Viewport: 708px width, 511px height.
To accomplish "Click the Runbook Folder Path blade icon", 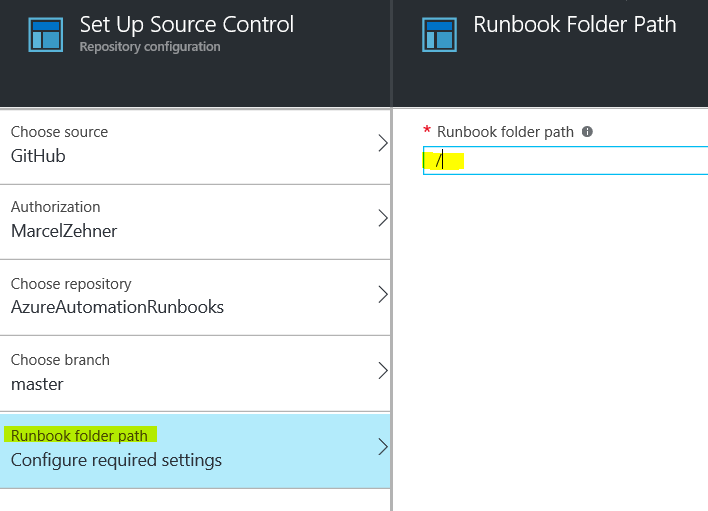I will click(440, 33).
